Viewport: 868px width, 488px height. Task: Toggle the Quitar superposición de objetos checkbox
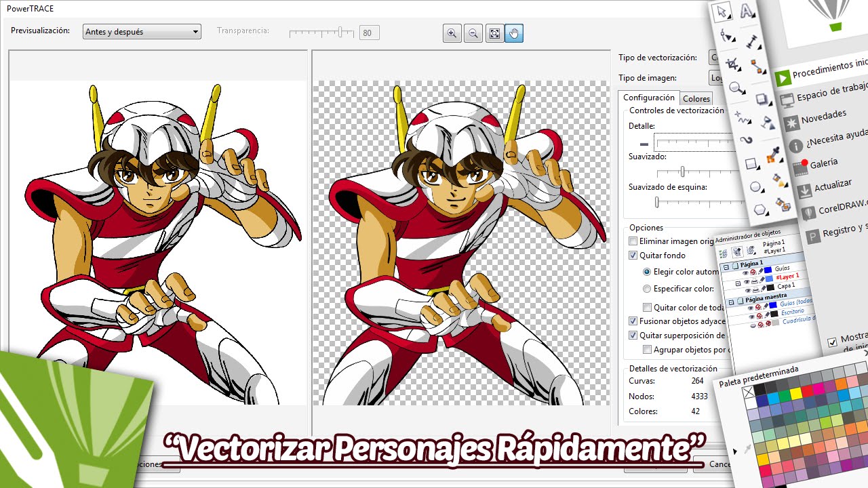(x=633, y=335)
